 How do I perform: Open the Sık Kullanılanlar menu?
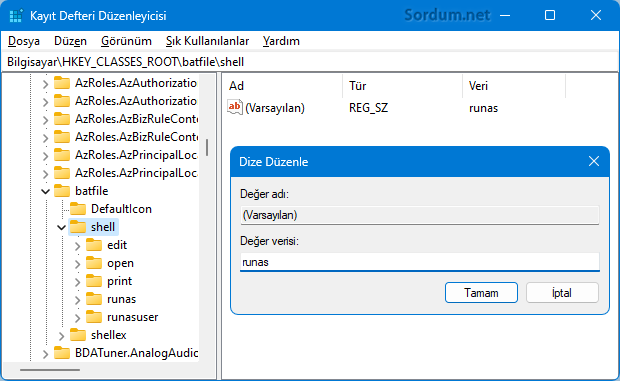click(x=207, y=41)
